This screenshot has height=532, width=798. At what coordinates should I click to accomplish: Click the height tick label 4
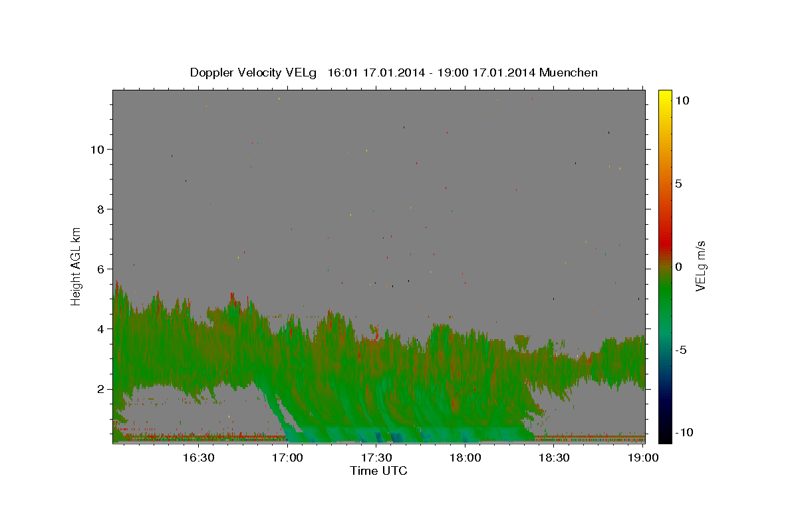102,329
